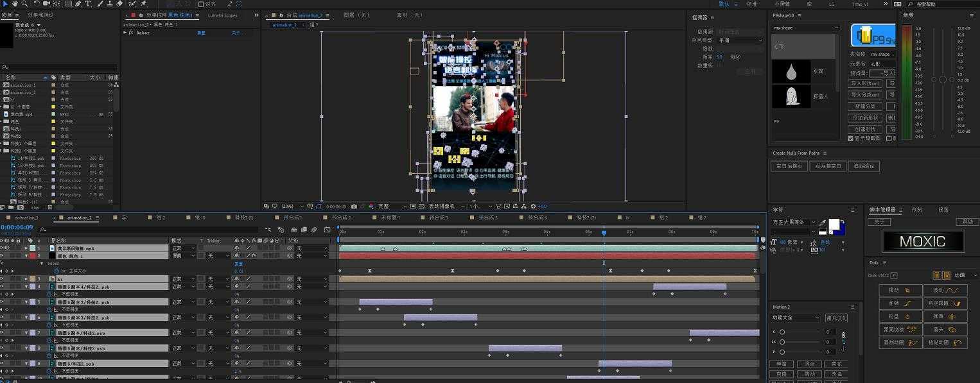Click the 空白后接点 button
980x383 pixels.
tap(789, 166)
